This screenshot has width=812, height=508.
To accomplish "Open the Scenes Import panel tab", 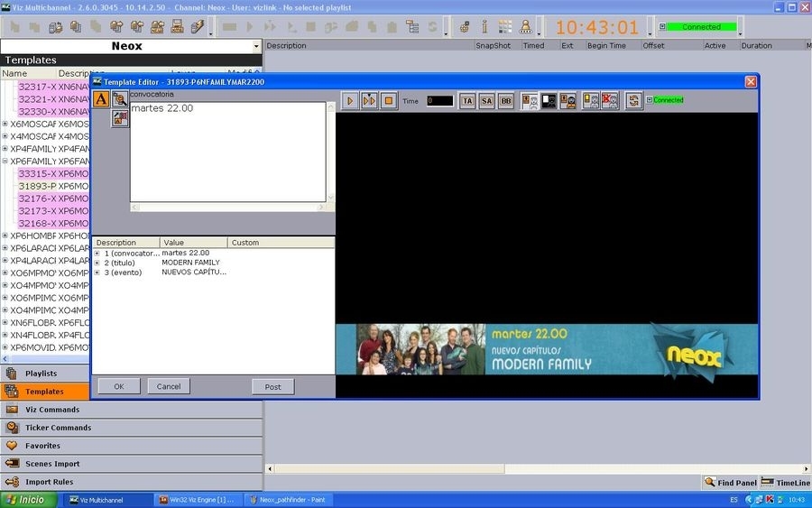I will tap(132, 464).
